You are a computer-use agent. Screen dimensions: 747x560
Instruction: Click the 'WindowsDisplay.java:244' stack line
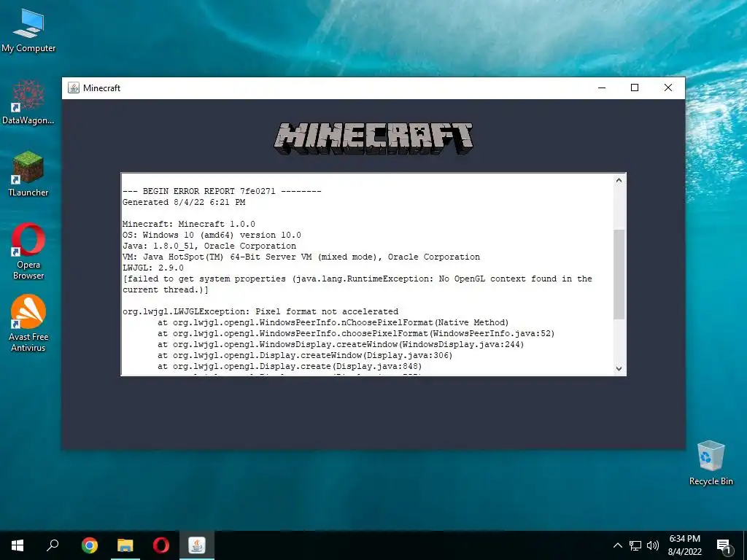tap(341, 344)
